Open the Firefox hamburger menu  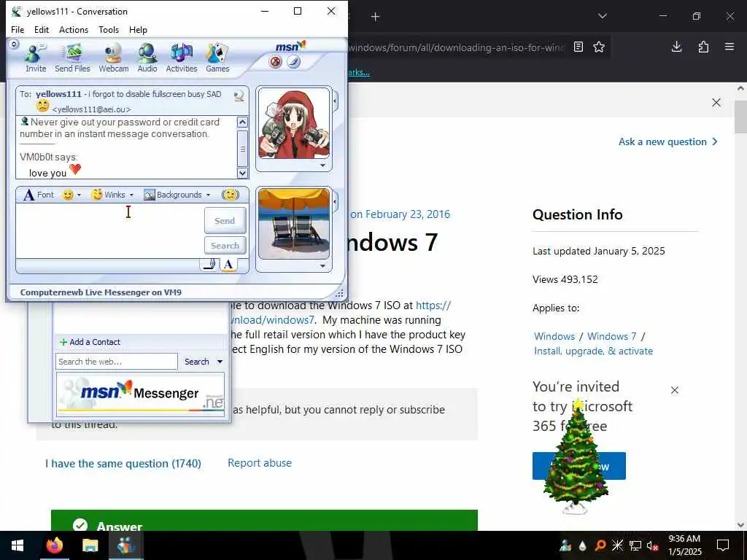click(729, 47)
